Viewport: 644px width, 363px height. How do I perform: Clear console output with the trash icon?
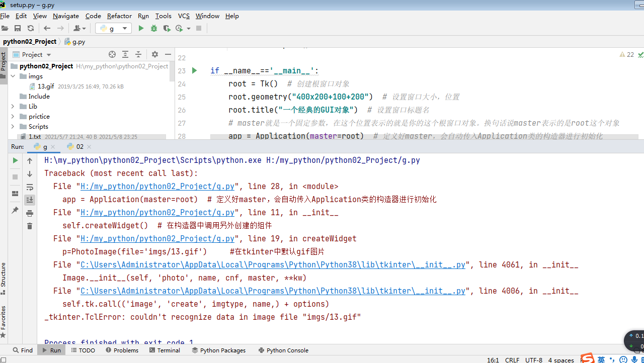tap(30, 226)
